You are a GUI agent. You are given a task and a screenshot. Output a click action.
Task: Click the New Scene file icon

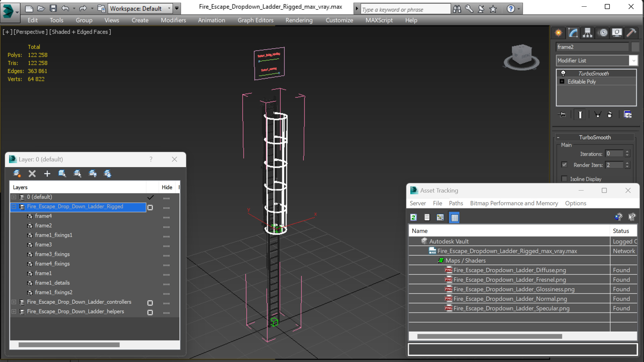(x=29, y=8)
